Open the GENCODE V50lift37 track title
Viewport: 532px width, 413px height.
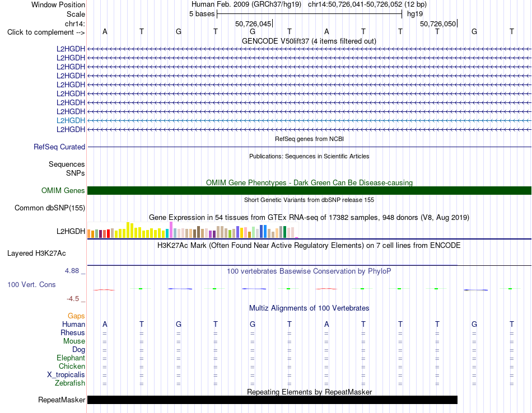pyautogui.click(x=309, y=41)
